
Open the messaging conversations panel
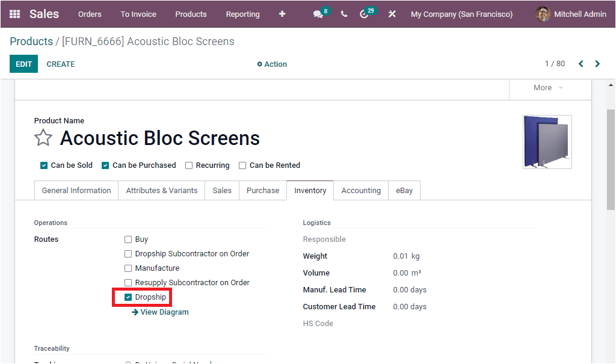tap(318, 14)
